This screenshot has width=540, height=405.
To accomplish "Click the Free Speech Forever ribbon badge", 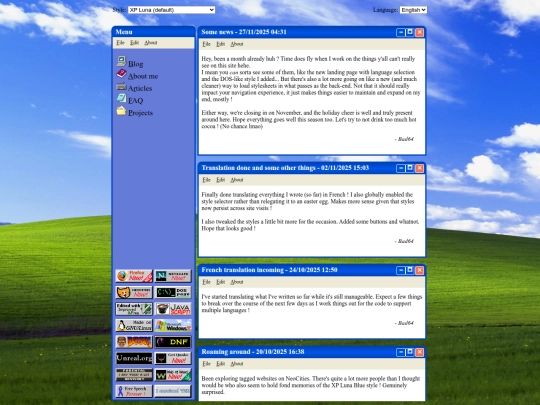I will click(134, 391).
